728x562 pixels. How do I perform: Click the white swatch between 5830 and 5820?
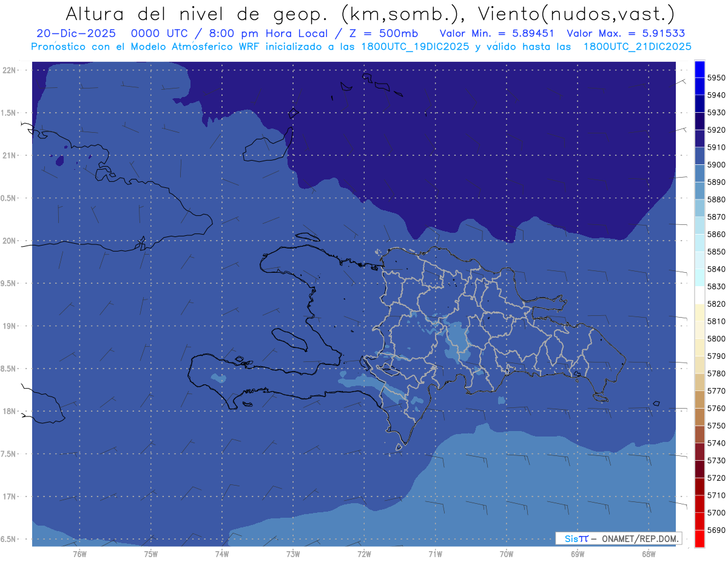(699, 295)
